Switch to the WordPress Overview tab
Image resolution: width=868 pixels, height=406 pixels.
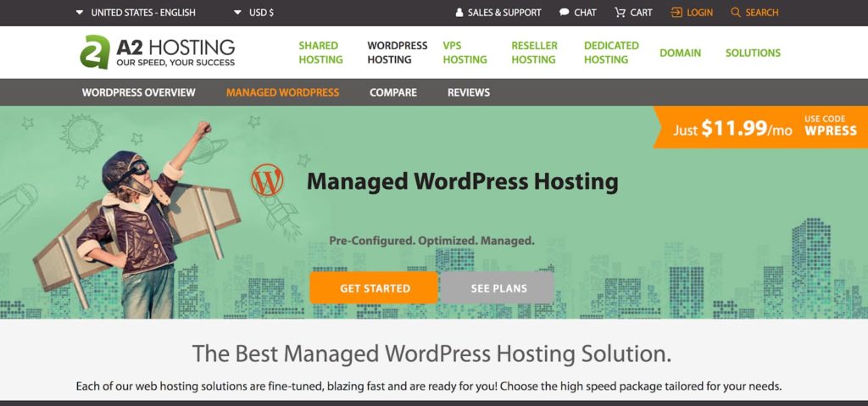[138, 92]
